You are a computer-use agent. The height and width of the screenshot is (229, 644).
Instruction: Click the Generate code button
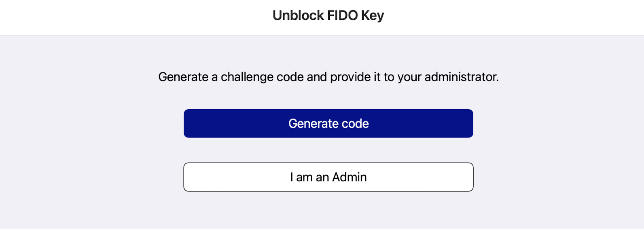pos(328,123)
